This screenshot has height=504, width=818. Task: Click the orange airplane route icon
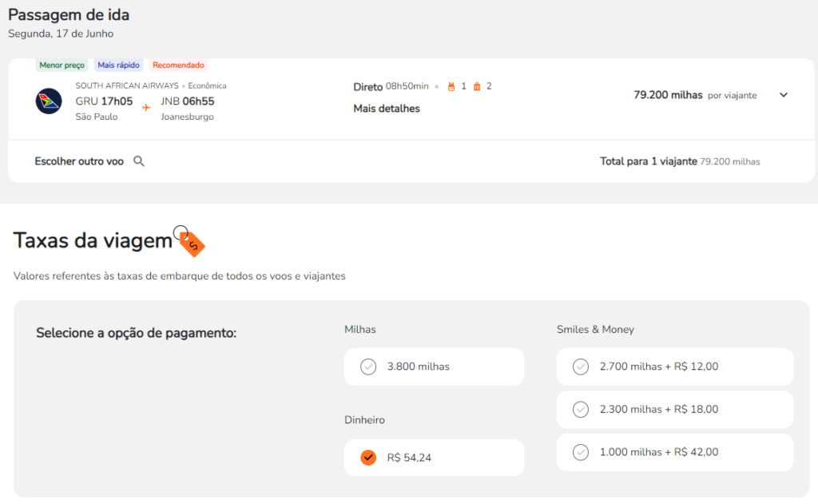146,107
